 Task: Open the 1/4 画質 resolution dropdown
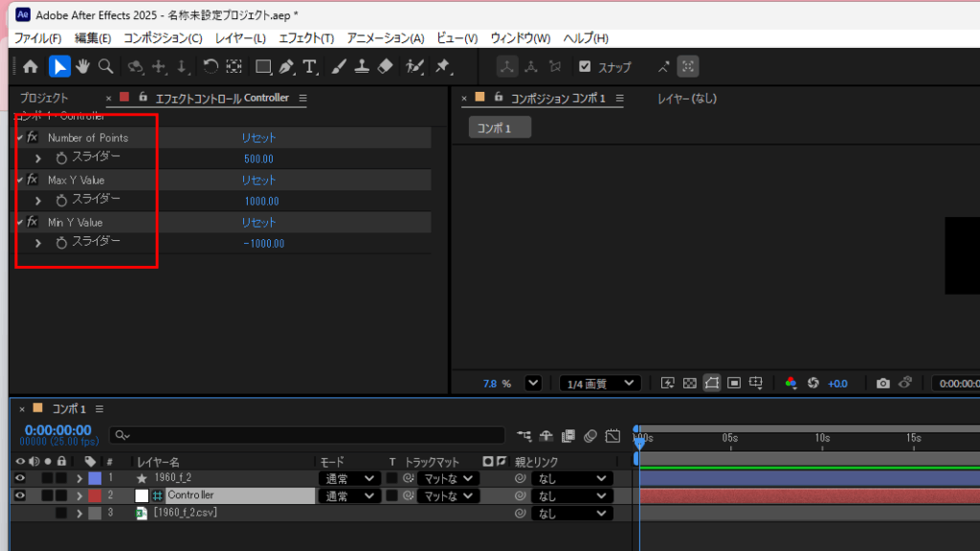tap(600, 384)
